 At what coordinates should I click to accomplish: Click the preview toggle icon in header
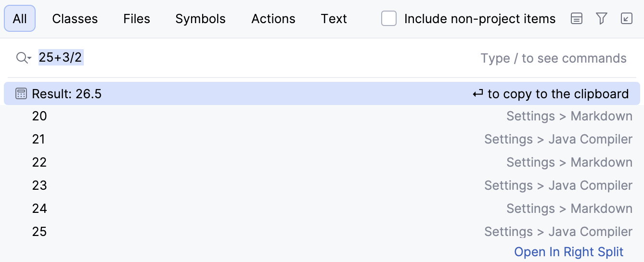576,19
